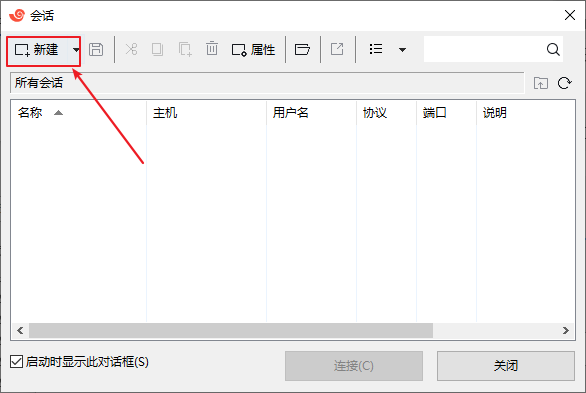The width and height of the screenshot is (586, 393).
Task: Toggle 启动时显示此对话框 checkbox
Action: [x=16, y=362]
